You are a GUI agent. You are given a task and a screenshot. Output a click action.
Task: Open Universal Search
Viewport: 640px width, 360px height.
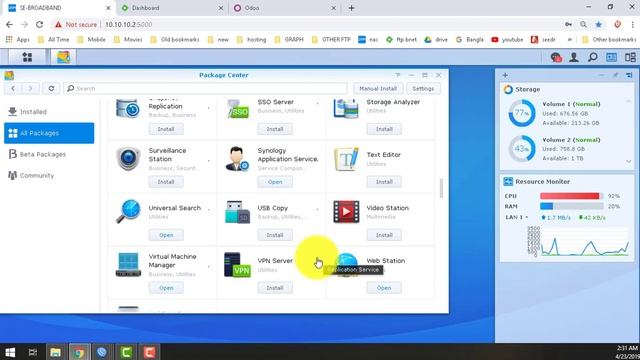click(166, 235)
